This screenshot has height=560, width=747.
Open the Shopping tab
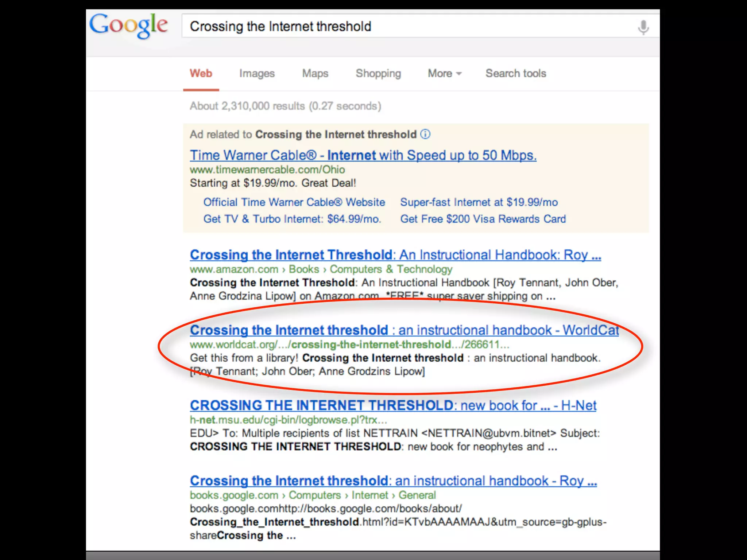point(378,73)
